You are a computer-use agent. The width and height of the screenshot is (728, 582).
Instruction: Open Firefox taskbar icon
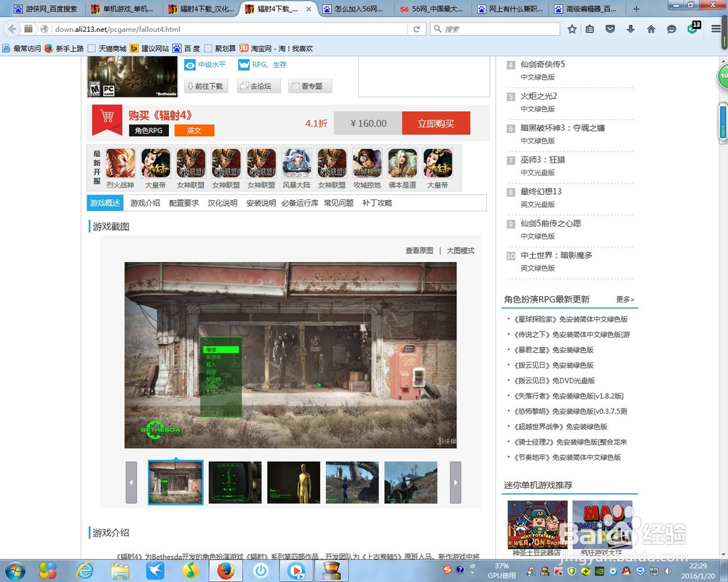[226, 570]
